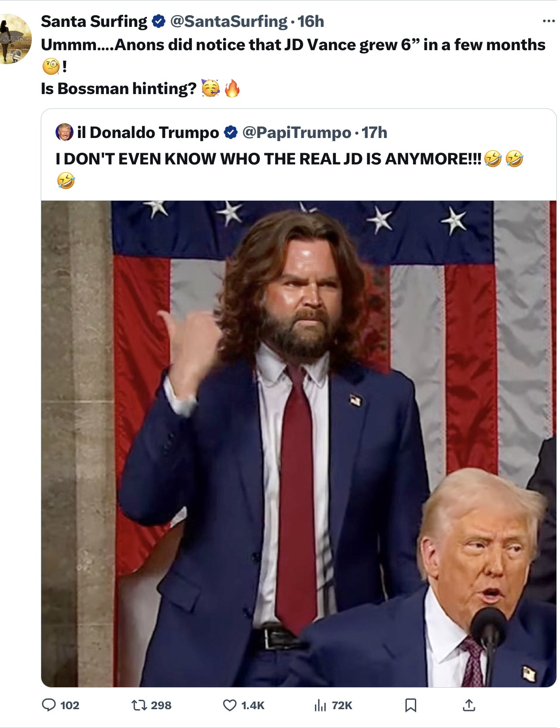Like the post with heart icon
The height and width of the screenshot is (728, 560).
(x=229, y=706)
